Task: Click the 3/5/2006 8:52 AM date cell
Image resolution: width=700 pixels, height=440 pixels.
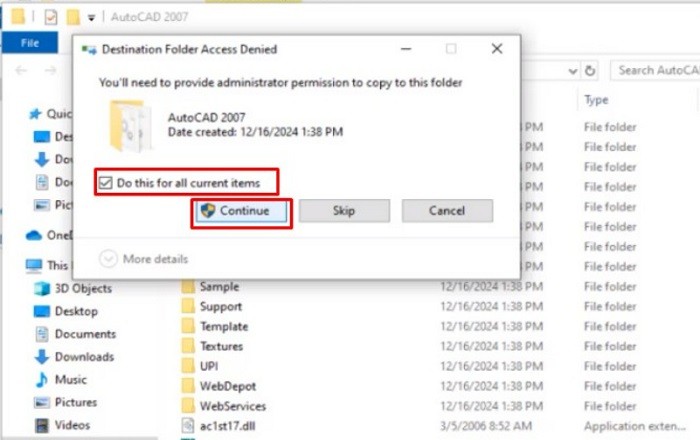Action: pos(486,426)
